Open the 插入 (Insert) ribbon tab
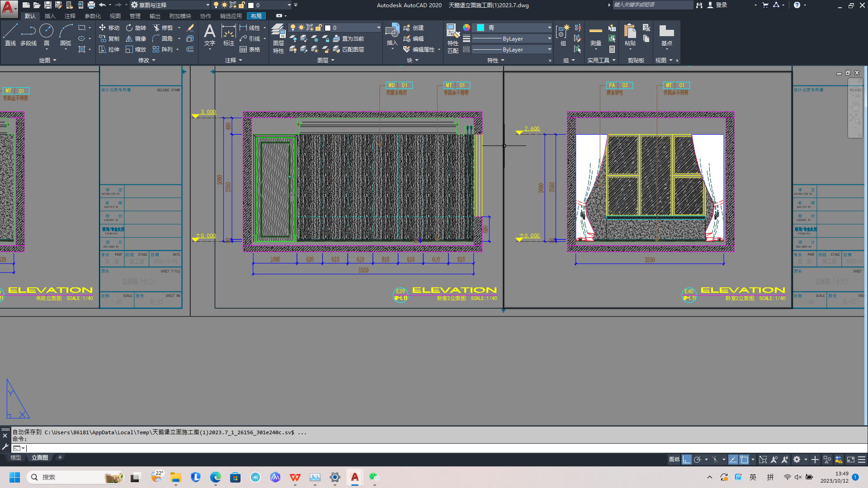The height and width of the screenshot is (488, 868). pos(50,16)
